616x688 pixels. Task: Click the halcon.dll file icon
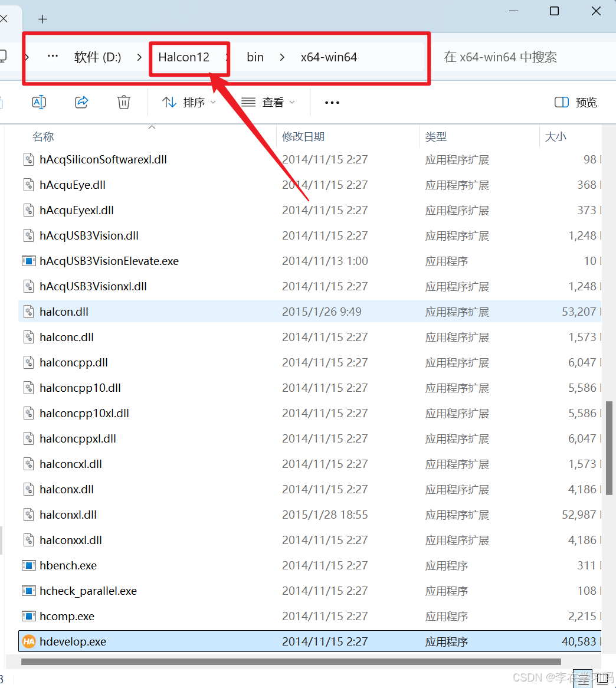coord(28,312)
